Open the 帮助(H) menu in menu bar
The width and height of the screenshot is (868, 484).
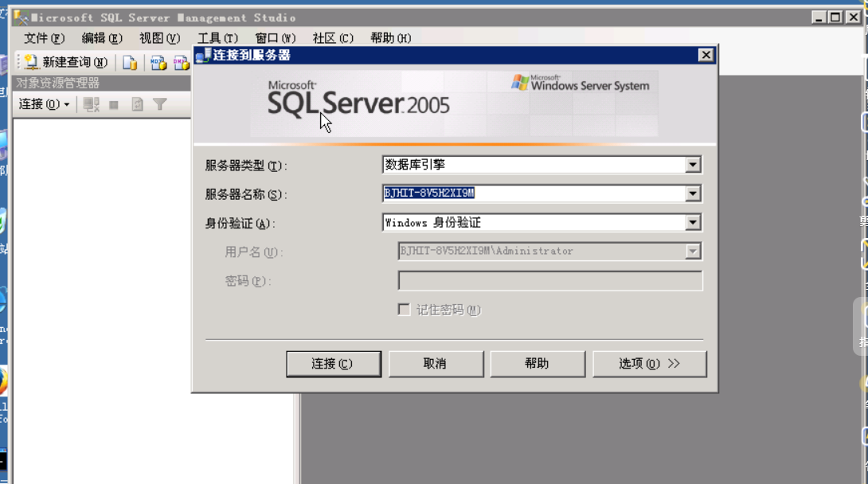[x=390, y=38]
